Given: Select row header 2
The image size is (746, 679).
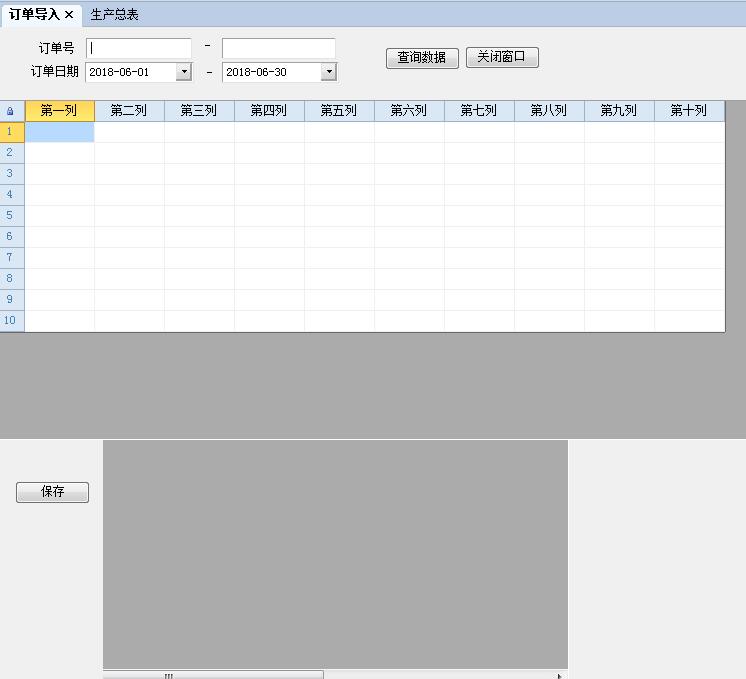Looking at the screenshot, I should click(x=12, y=153).
